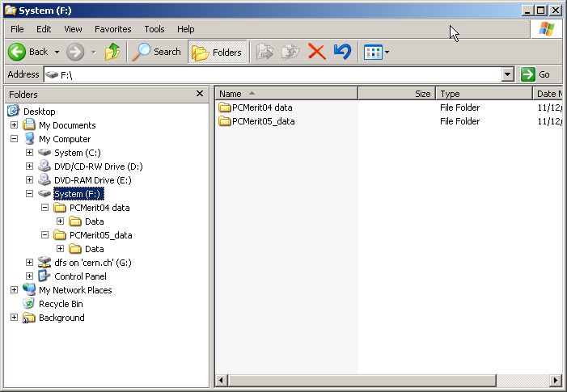This screenshot has width=567, height=392.
Task: Expand the dfs on 'cern.ch' (G:) node
Action: click(29, 263)
